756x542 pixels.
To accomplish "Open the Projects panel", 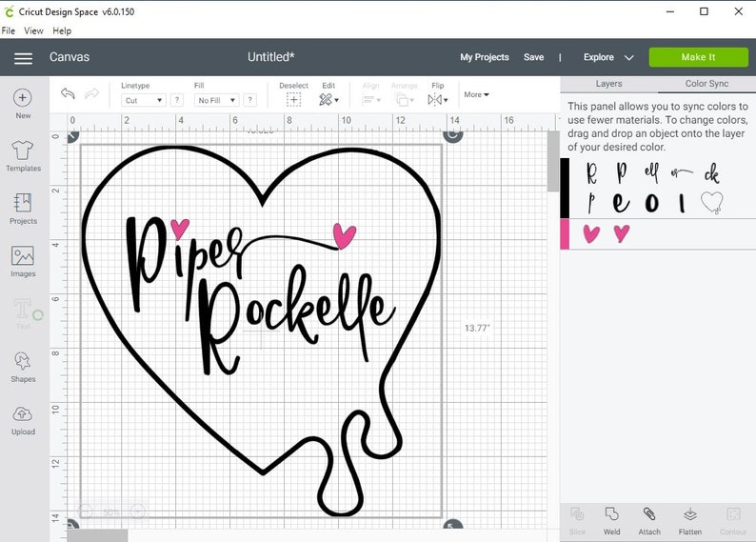I will click(x=23, y=209).
